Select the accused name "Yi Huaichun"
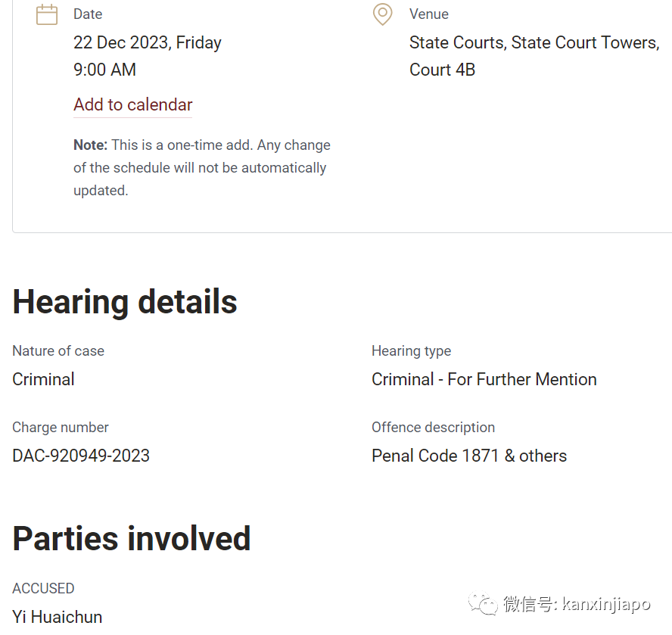Screen dimensions: 672x635 tap(58, 617)
